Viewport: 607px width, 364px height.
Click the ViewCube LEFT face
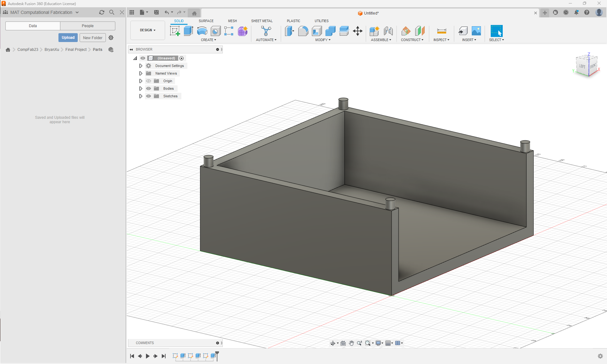582,66
